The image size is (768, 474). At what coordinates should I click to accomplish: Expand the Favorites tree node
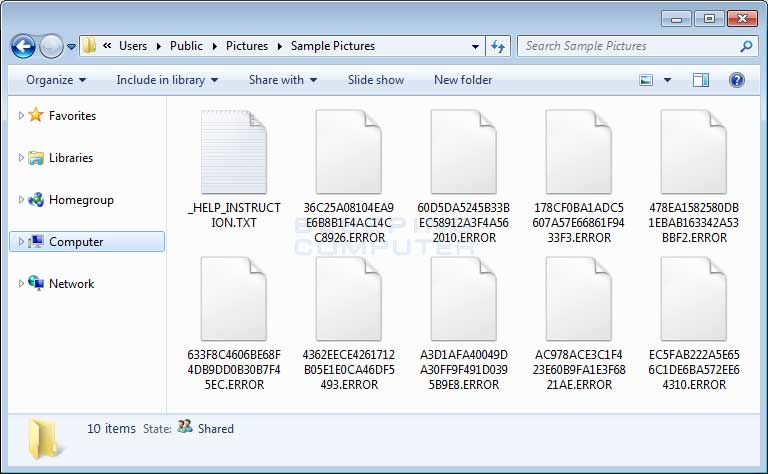21,116
